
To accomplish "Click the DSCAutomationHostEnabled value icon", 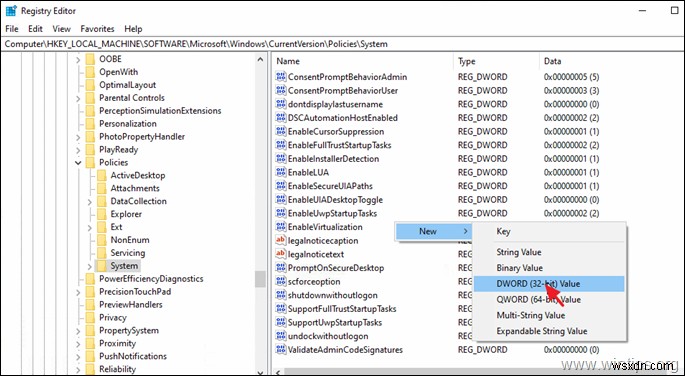I will coord(280,117).
